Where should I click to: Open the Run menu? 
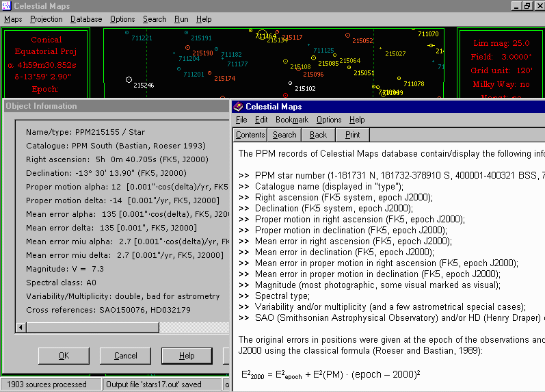click(x=181, y=19)
